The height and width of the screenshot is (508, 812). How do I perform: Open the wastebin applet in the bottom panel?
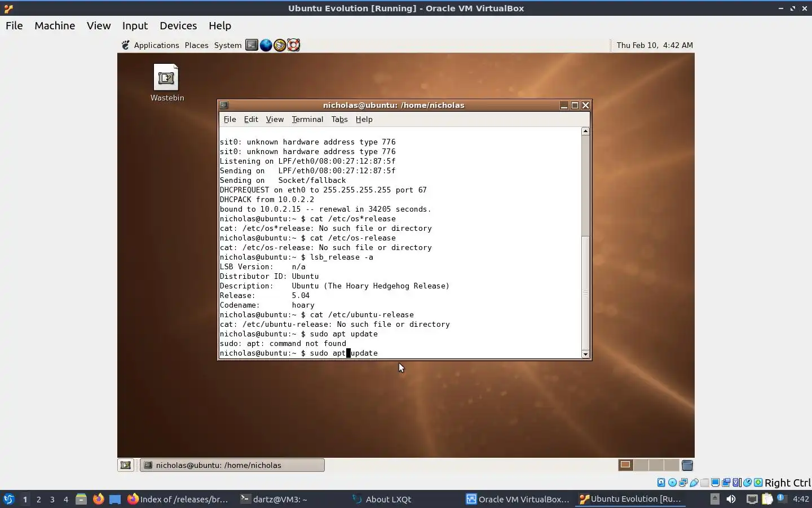687,465
